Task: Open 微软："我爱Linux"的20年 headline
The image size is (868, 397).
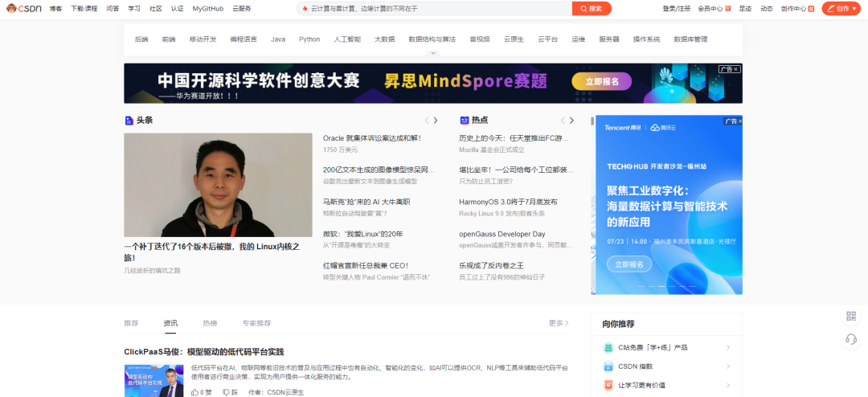Action: click(363, 234)
